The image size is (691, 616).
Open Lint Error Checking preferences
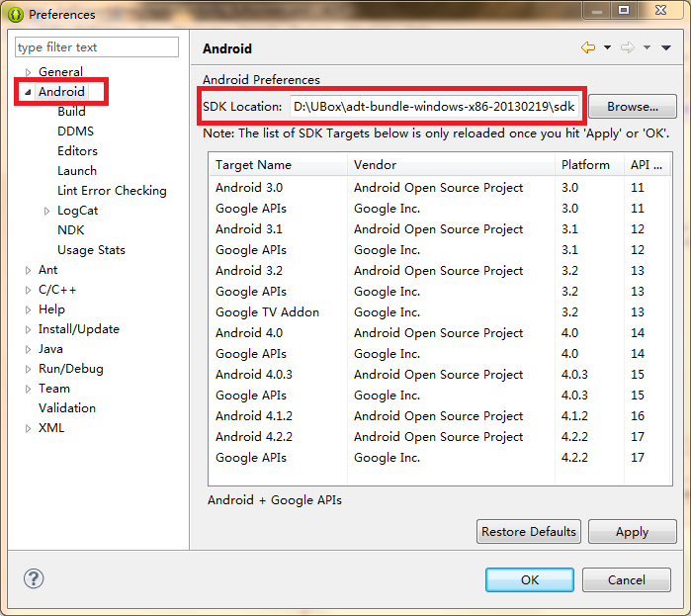pyautogui.click(x=112, y=191)
